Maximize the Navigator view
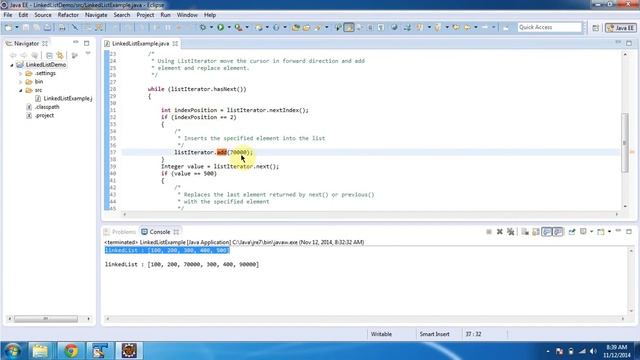640x360 pixels. click(x=87, y=43)
